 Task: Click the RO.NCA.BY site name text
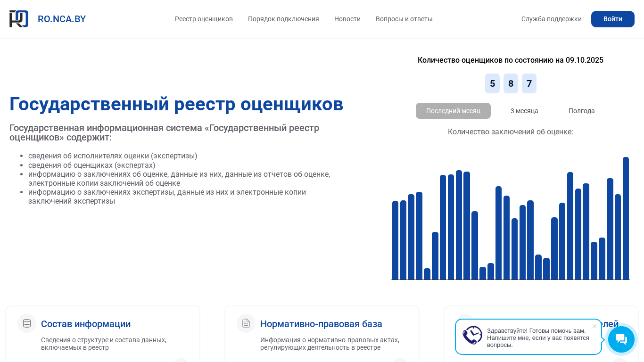(x=62, y=19)
